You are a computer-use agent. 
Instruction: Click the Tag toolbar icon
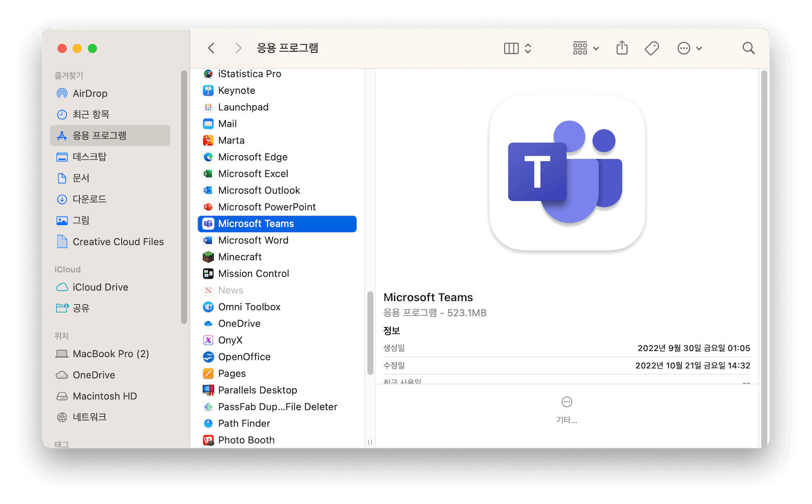[x=652, y=48]
